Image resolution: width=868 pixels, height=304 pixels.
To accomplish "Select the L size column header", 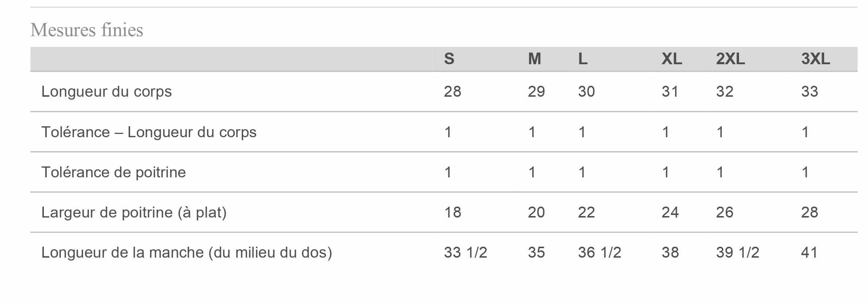I will [x=583, y=59].
